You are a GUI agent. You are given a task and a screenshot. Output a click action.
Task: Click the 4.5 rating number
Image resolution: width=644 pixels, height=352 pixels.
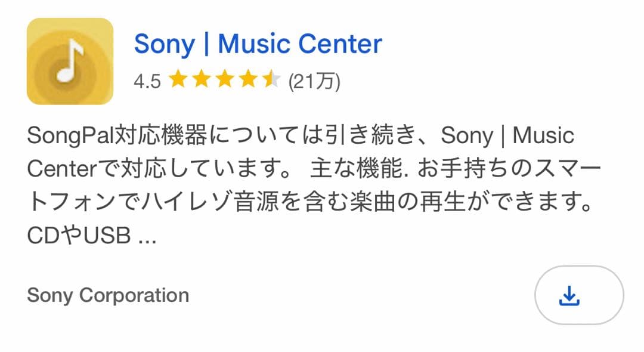pos(147,81)
